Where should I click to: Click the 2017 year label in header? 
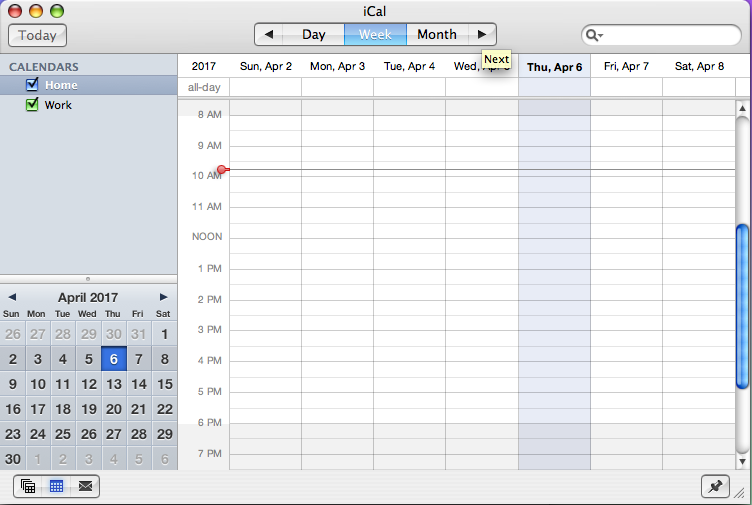204,66
